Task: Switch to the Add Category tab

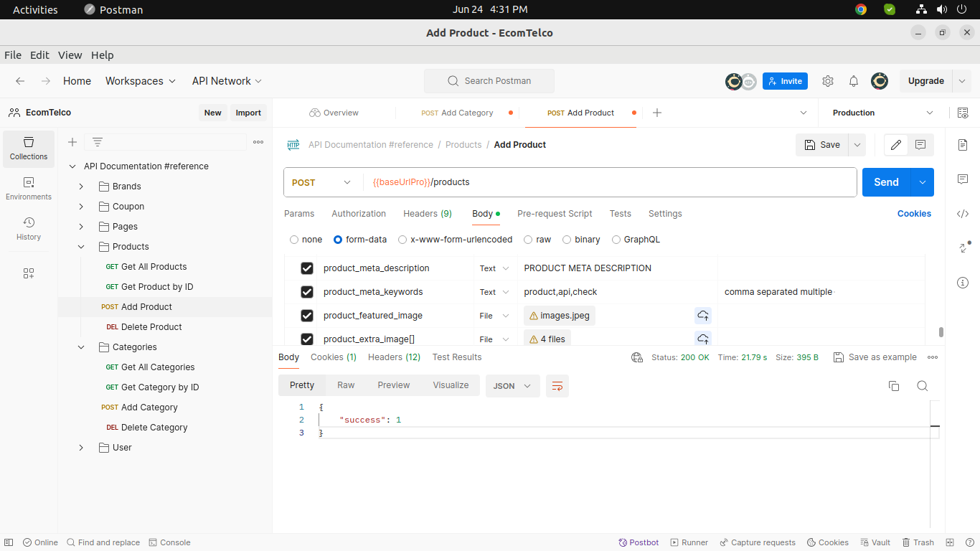Action: (x=459, y=113)
